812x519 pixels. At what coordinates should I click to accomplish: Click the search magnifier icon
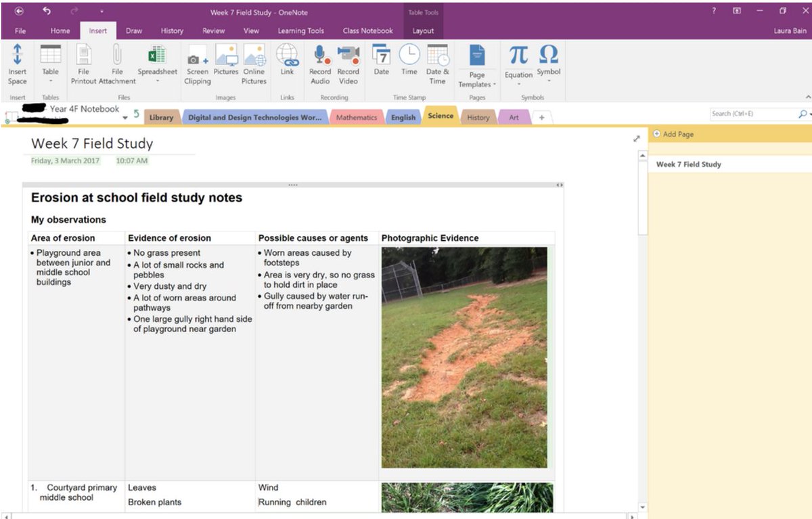coord(803,114)
